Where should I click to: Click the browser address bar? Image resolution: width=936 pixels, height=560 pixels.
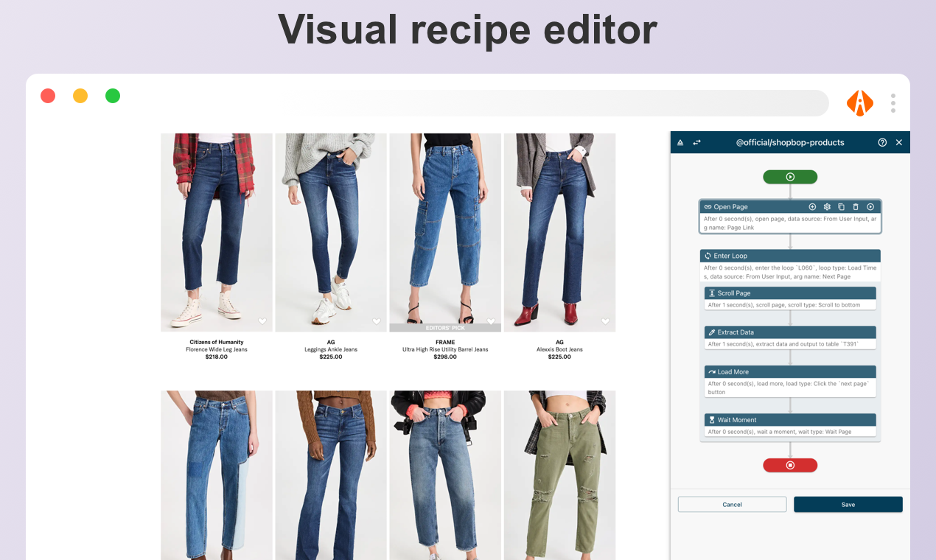(560, 103)
